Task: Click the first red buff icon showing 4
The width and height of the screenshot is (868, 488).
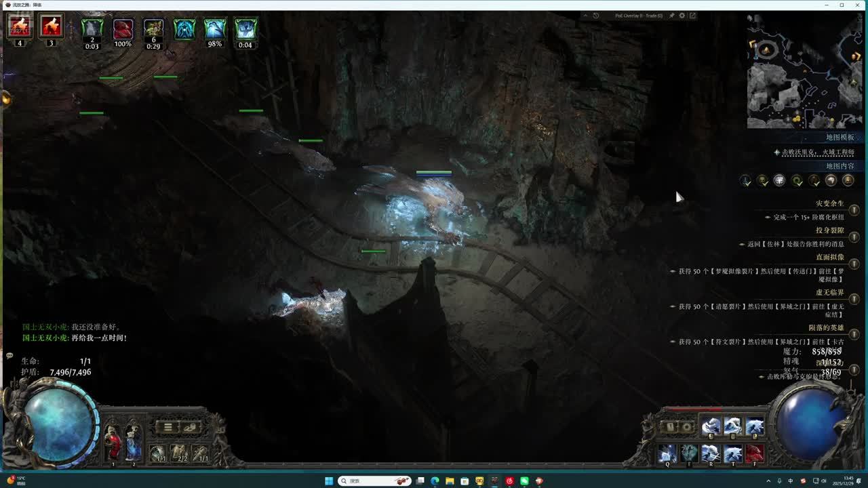Action: [20, 26]
